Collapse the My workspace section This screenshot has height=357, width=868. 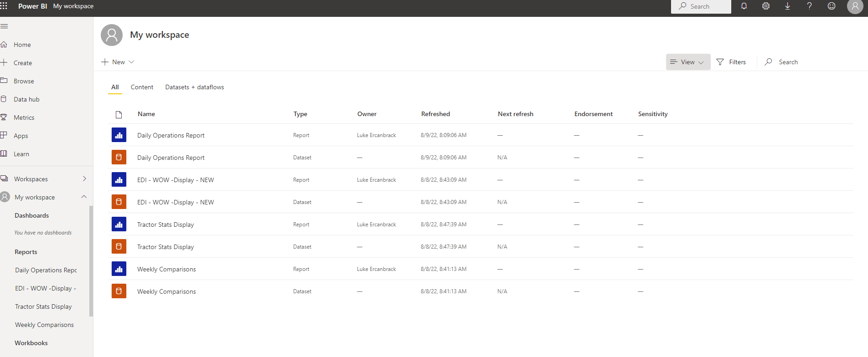(84, 197)
